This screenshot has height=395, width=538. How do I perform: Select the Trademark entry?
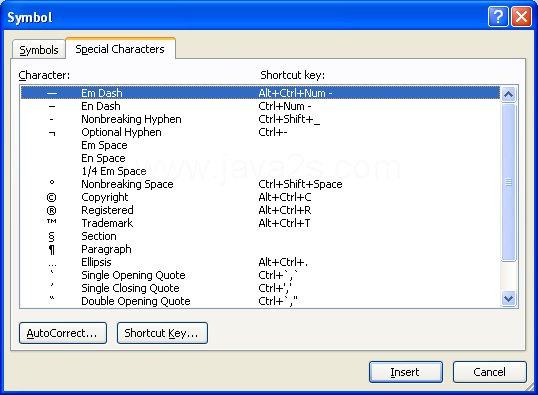click(260, 223)
